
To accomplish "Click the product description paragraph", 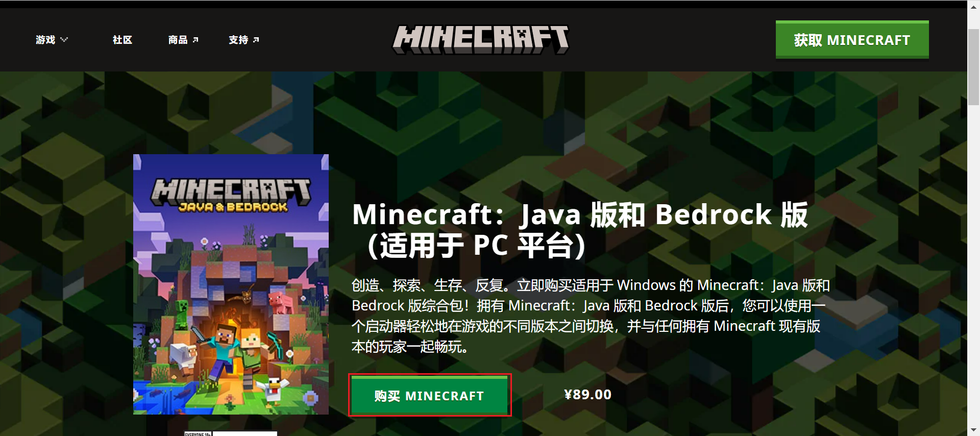I will click(x=591, y=316).
